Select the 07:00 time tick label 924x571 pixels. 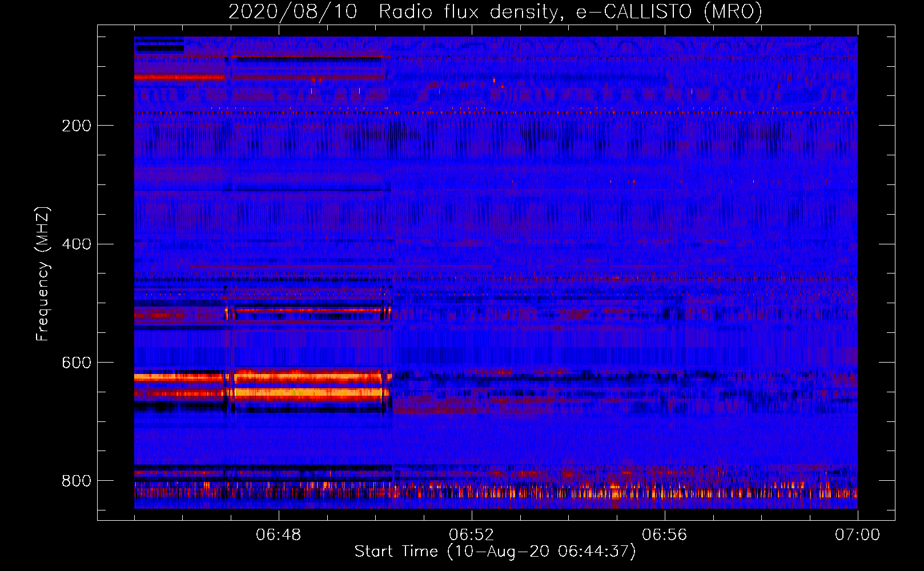[858, 535]
